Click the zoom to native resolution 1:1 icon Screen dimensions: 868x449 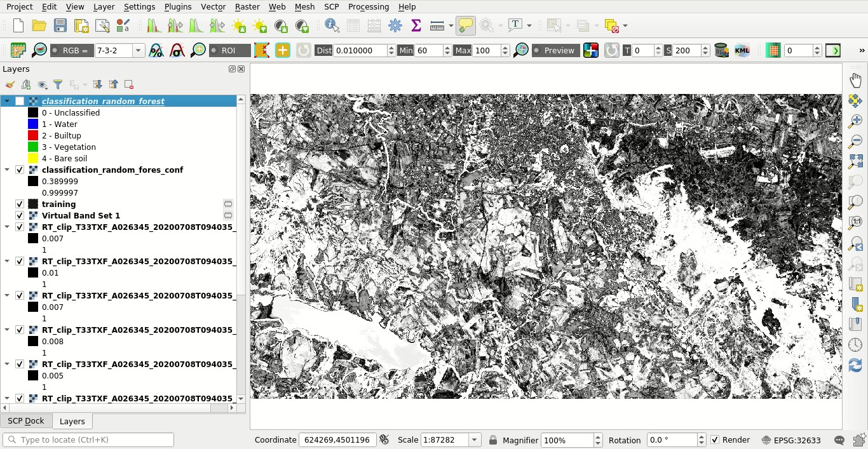point(855,222)
